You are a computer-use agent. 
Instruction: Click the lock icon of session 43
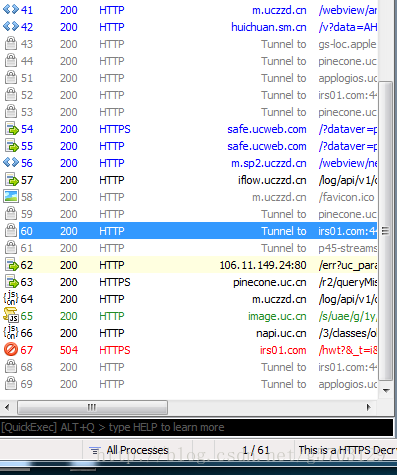pos(11,44)
